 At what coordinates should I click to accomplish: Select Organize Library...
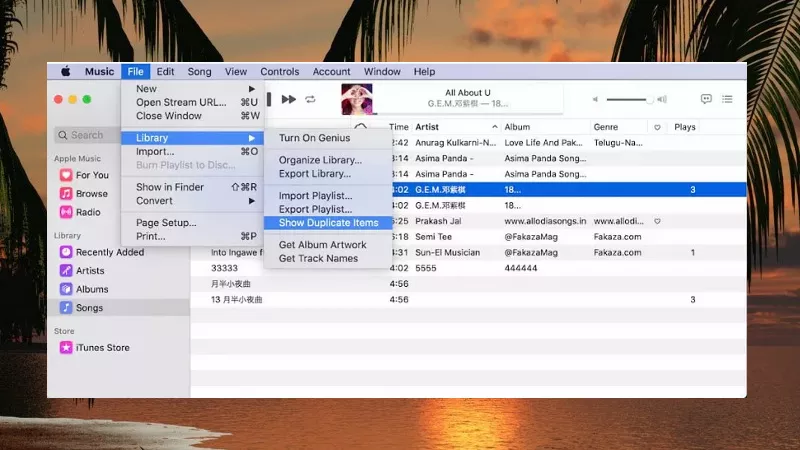pyautogui.click(x=328, y=160)
